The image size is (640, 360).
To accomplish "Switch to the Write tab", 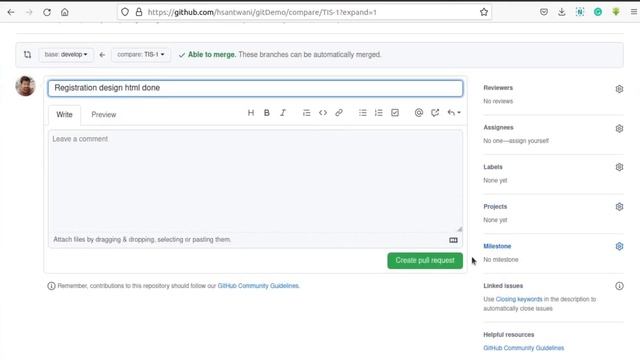I will [x=64, y=115].
